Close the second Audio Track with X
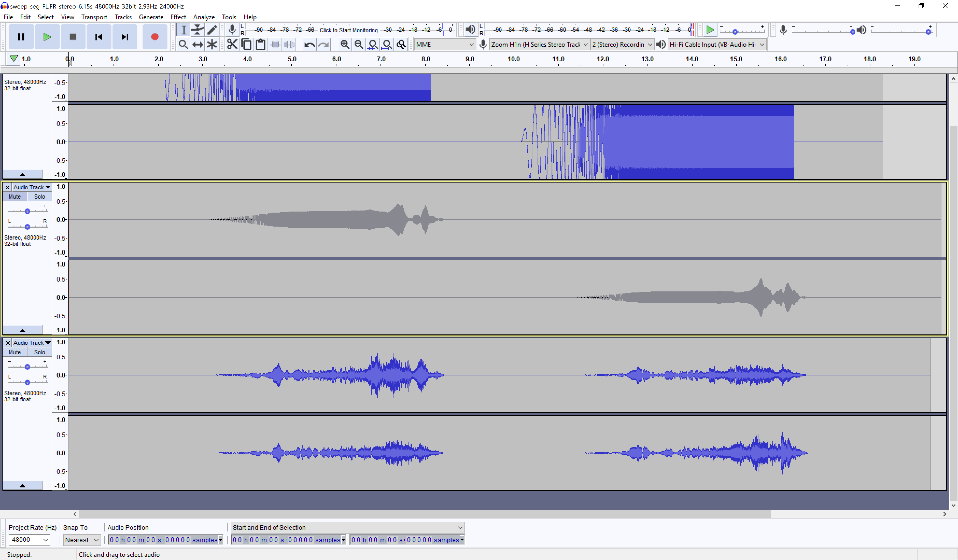Viewport: 958px width, 560px height. click(x=7, y=187)
